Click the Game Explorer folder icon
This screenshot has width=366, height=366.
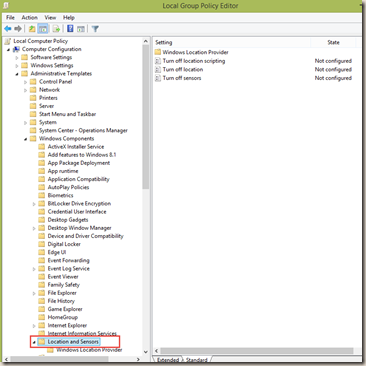click(x=42, y=309)
